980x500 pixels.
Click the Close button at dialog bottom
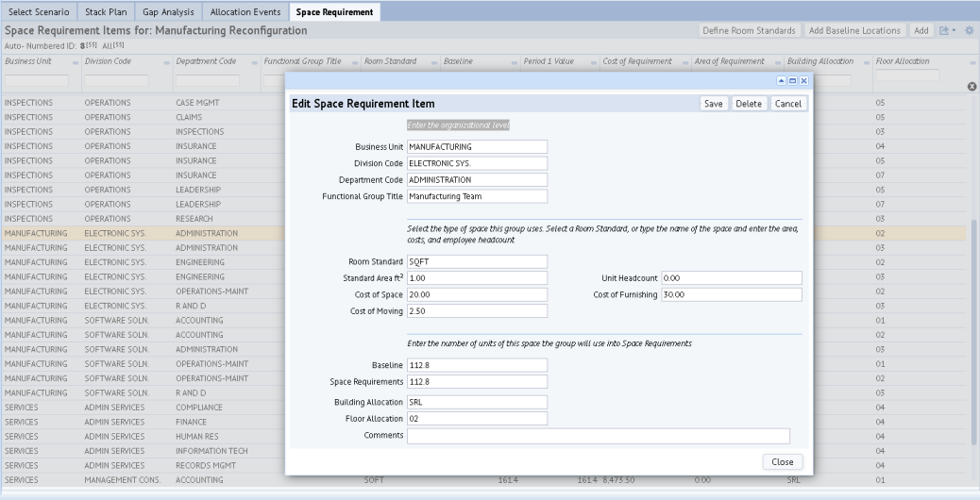[x=782, y=462]
